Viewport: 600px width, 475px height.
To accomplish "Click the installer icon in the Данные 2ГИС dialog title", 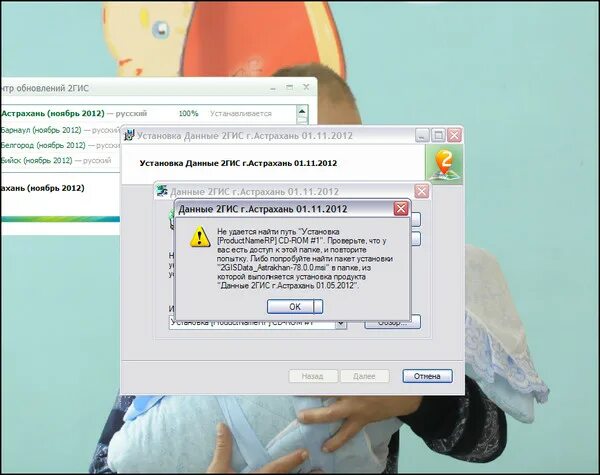I will [x=162, y=191].
